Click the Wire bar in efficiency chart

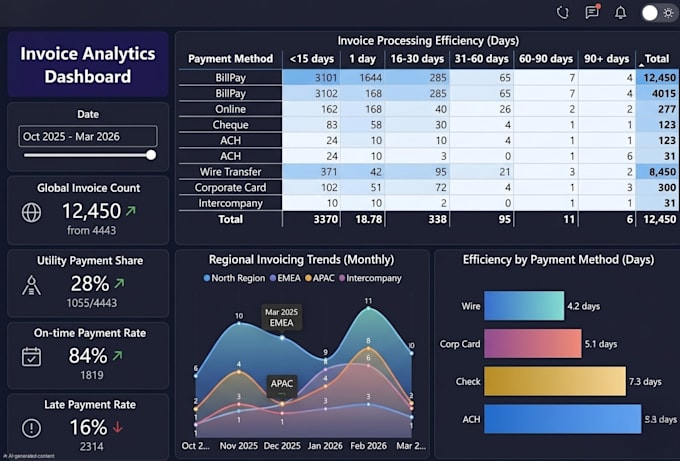(x=524, y=306)
